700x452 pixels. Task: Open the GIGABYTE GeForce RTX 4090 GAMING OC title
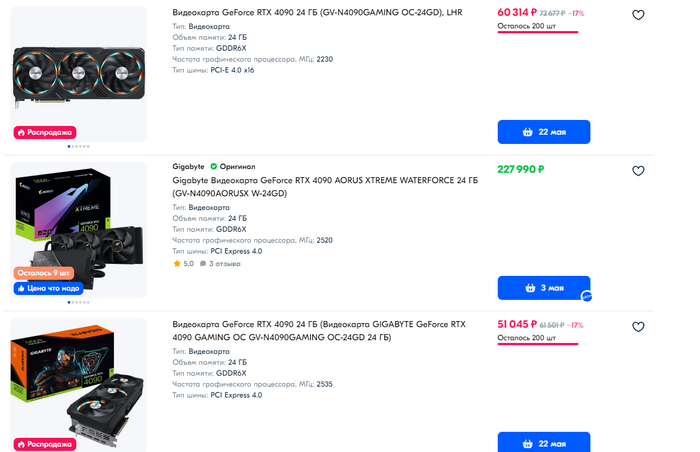pos(318,331)
